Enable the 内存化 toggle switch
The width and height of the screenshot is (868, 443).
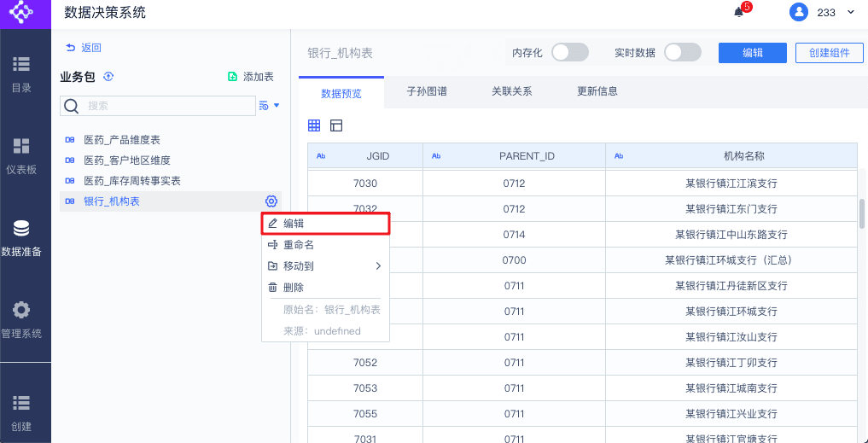point(569,53)
